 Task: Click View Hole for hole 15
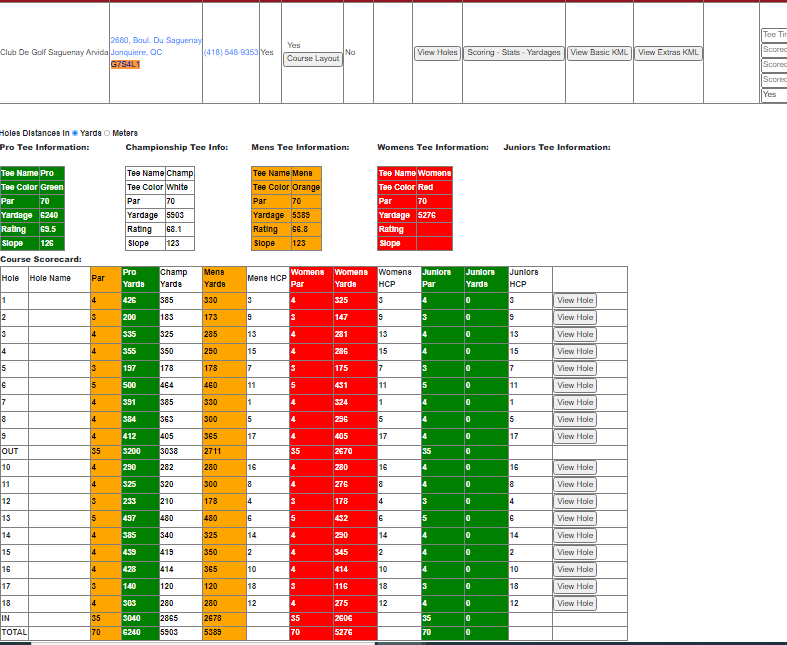(575, 553)
